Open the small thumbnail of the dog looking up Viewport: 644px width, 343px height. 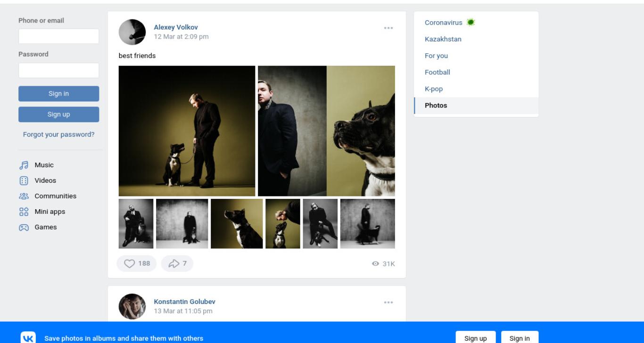pos(237,224)
